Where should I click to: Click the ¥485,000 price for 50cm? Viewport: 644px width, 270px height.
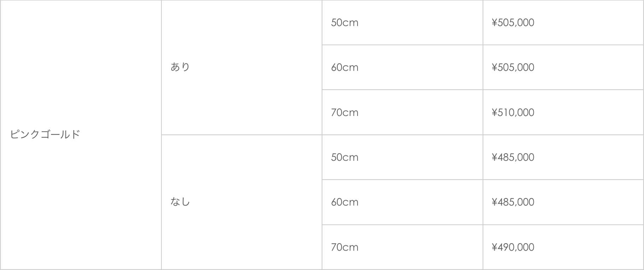[513, 157]
